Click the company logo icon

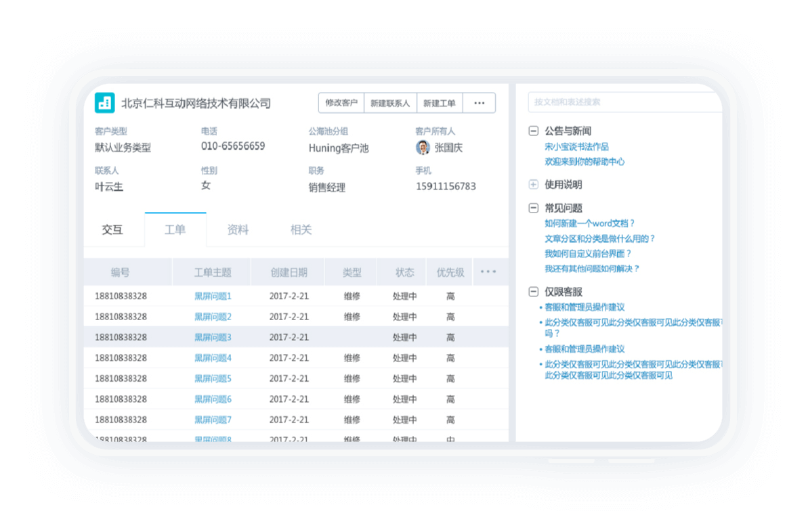click(105, 102)
